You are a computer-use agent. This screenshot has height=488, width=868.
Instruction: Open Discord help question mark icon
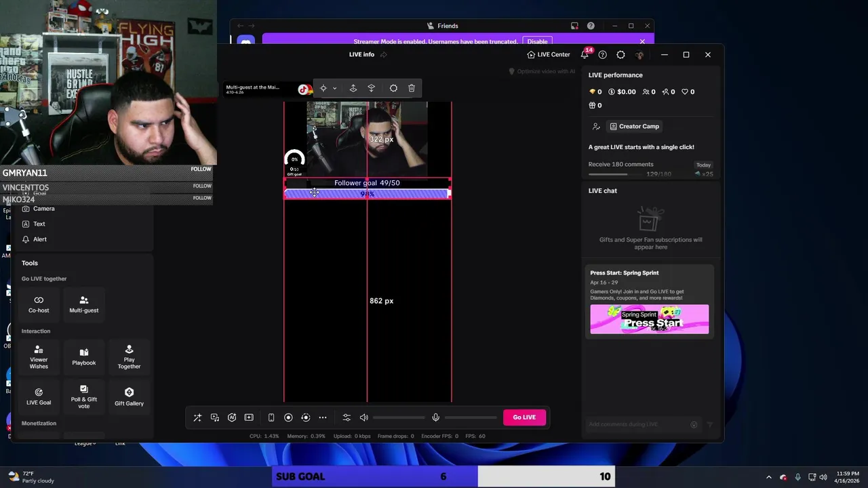tap(591, 26)
